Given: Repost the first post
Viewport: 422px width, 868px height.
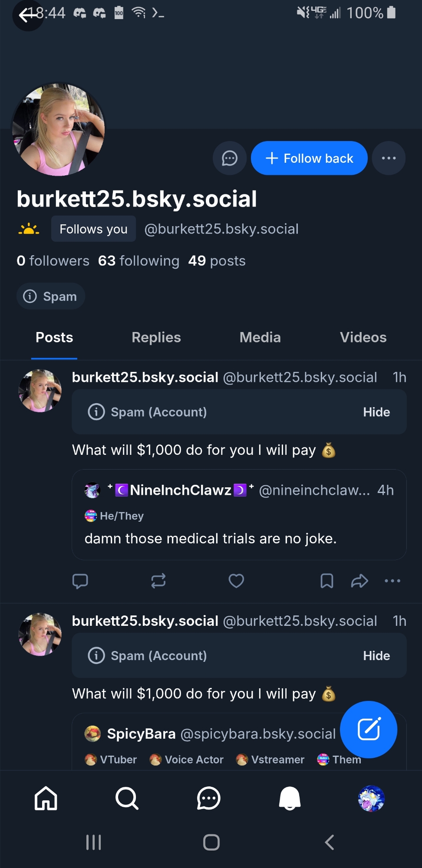Looking at the screenshot, I should pos(158,581).
